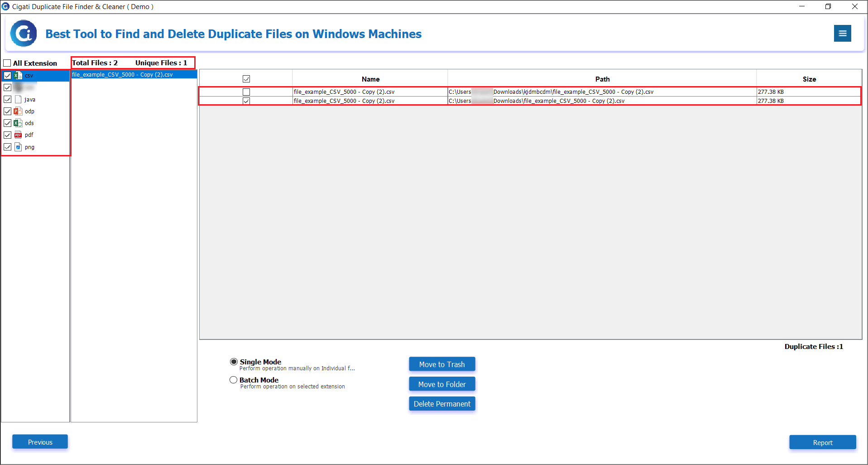This screenshot has height=465, width=868.
Task: Open the hamburger menu icon
Action: [842, 33]
